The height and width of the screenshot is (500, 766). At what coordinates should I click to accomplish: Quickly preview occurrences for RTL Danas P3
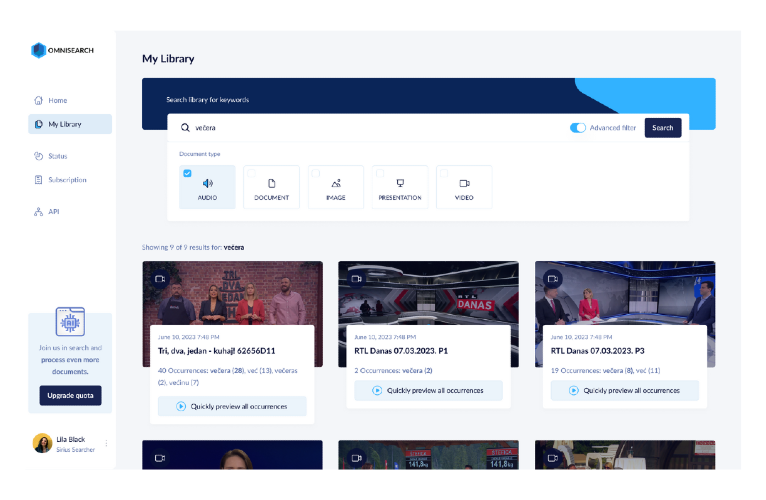625,391
